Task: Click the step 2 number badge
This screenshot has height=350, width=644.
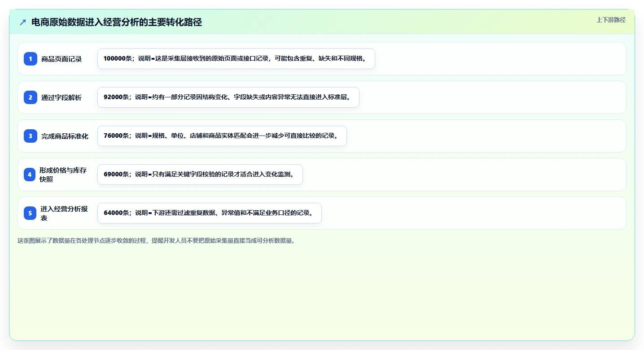Action: (30, 97)
